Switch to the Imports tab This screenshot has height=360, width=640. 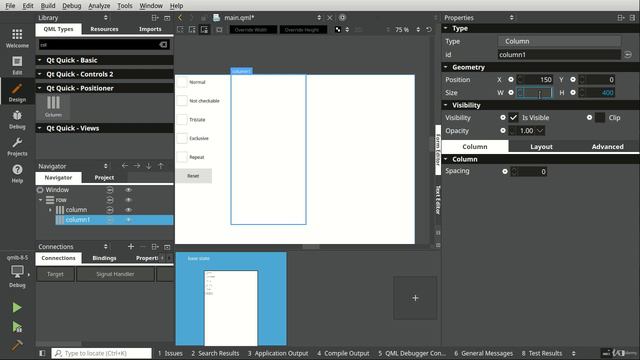tap(150, 29)
